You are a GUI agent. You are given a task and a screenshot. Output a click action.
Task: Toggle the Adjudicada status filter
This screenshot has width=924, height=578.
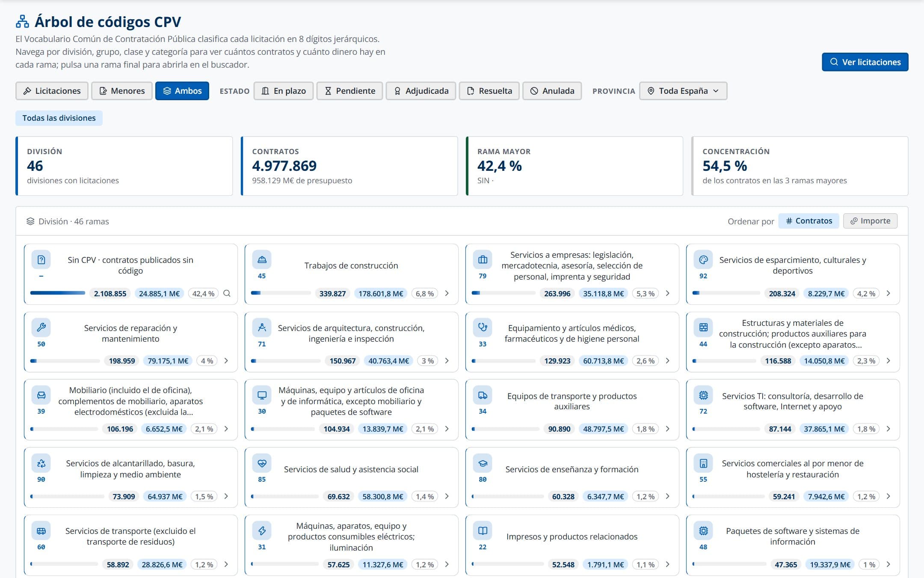(421, 91)
